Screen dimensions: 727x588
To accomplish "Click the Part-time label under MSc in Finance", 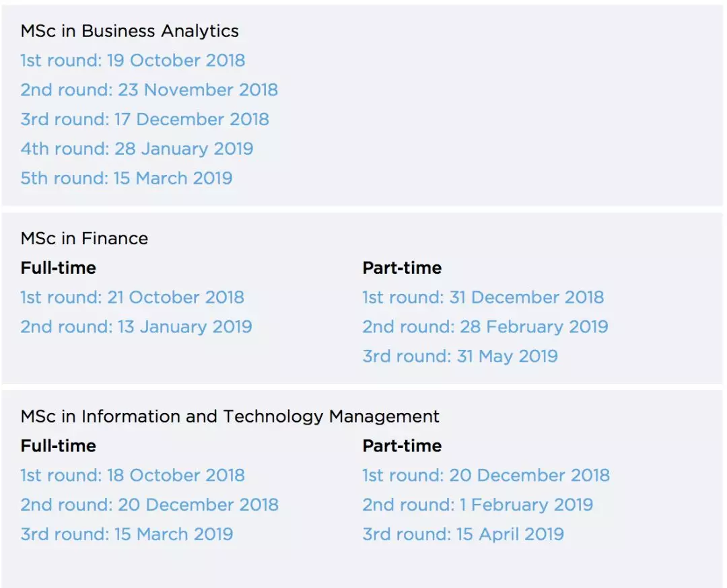I will click(402, 268).
